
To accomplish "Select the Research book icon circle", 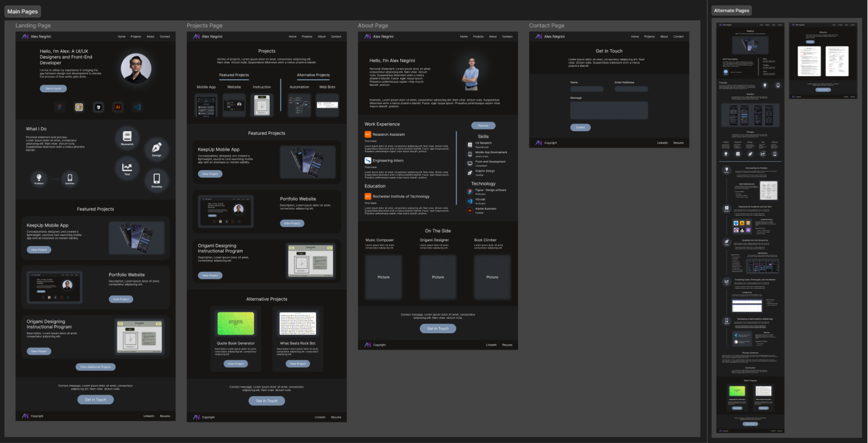I will (127, 138).
